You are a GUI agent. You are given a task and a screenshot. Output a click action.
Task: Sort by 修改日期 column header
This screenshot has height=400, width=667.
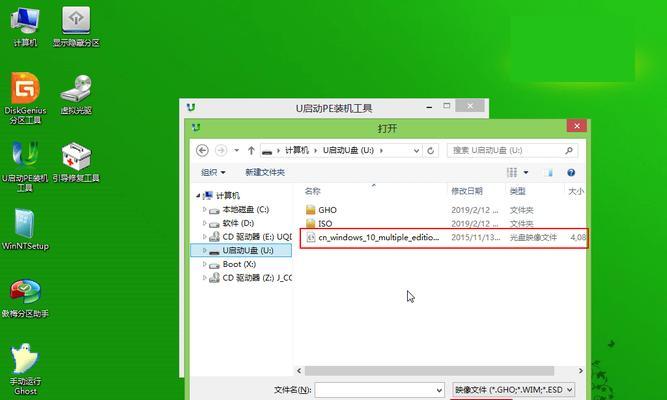click(x=467, y=191)
